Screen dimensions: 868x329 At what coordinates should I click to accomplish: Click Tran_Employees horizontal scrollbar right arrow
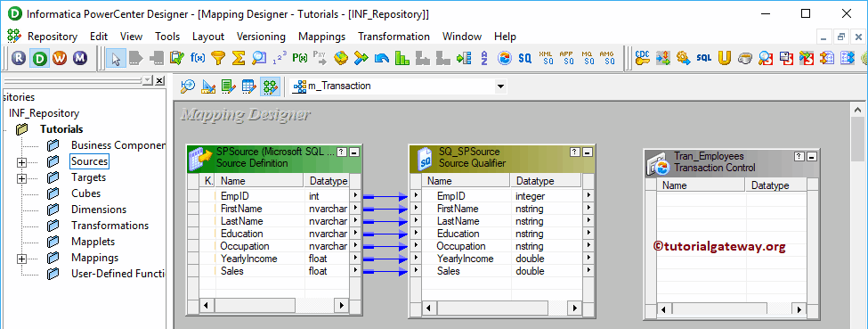coord(799,310)
